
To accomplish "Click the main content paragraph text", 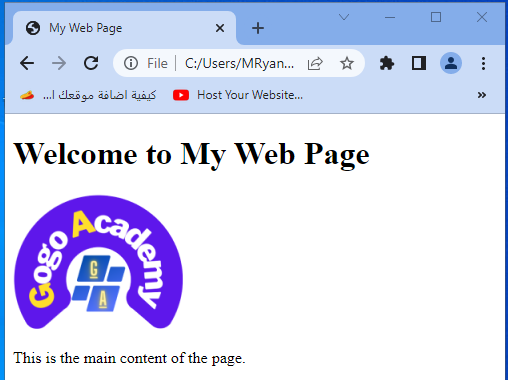I will [129, 358].
